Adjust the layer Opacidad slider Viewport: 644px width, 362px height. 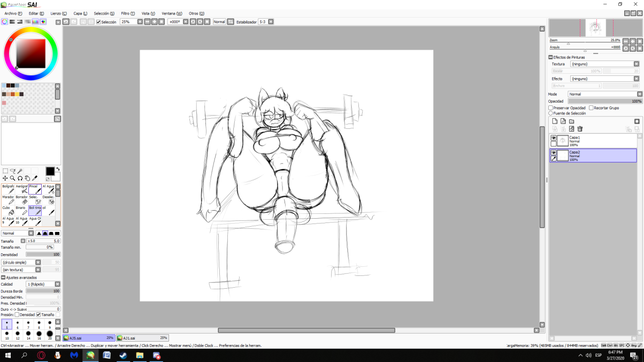point(605,101)
